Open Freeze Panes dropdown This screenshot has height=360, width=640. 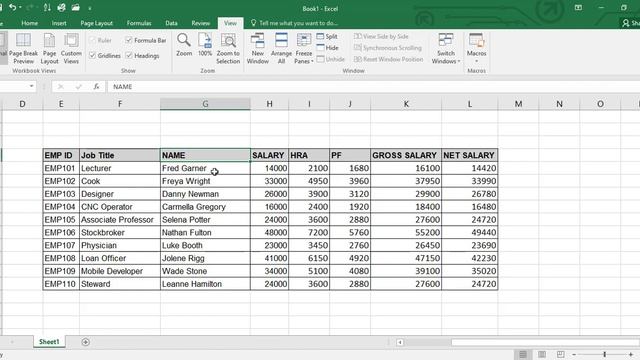tap(304, 49)
